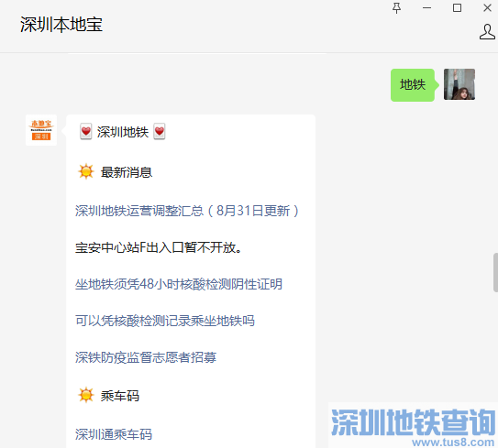
Task: Pin the chat window on top
Action: coord(396,8)
